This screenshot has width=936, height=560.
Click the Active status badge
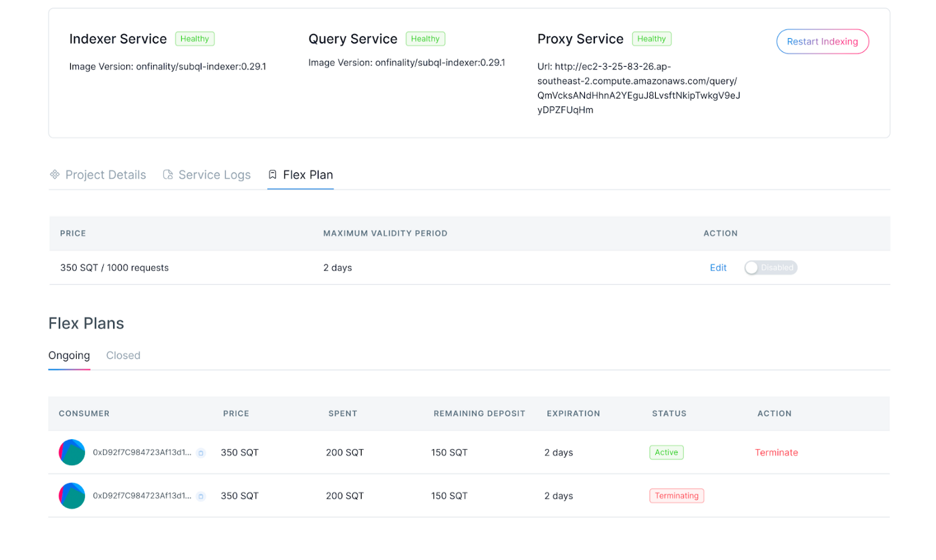pos(667,452)
